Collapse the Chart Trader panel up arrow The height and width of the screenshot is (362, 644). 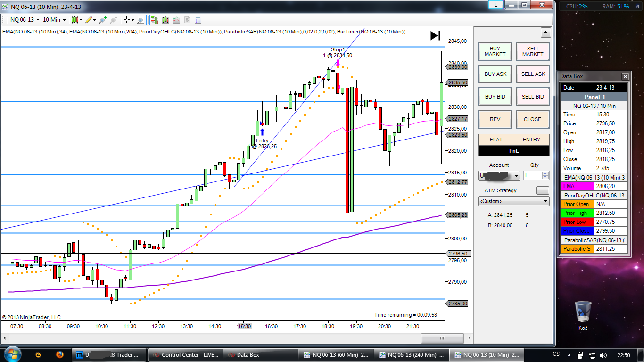(545, 33)
